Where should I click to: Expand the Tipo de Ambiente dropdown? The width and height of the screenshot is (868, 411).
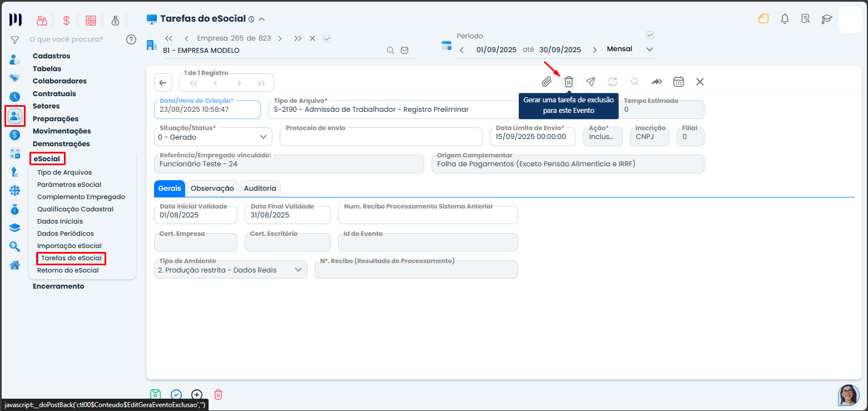[230, 270]
